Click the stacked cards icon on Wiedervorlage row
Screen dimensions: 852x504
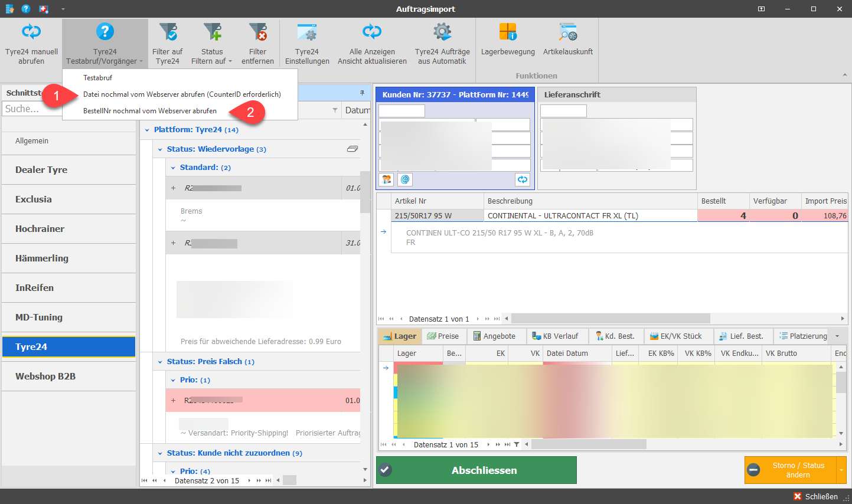pyautogui.click(x=352, y=149)
